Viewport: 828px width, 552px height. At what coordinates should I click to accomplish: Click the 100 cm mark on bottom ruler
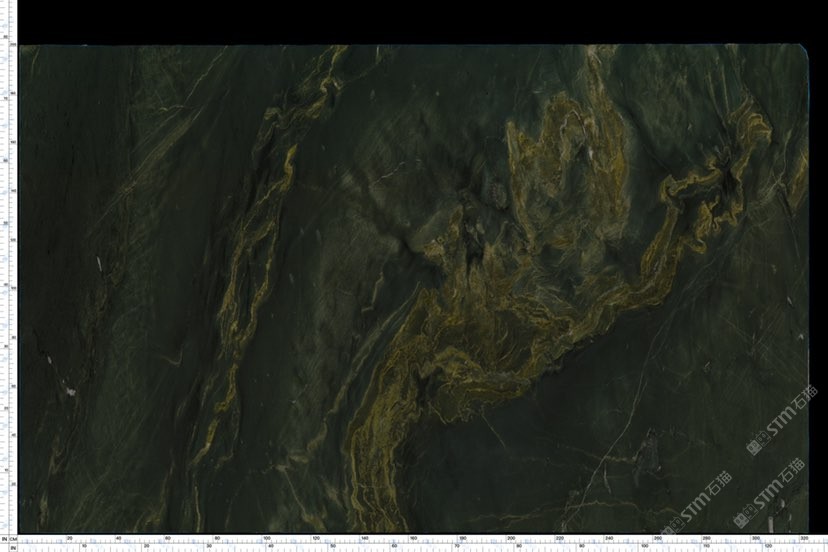coord(266,538)
